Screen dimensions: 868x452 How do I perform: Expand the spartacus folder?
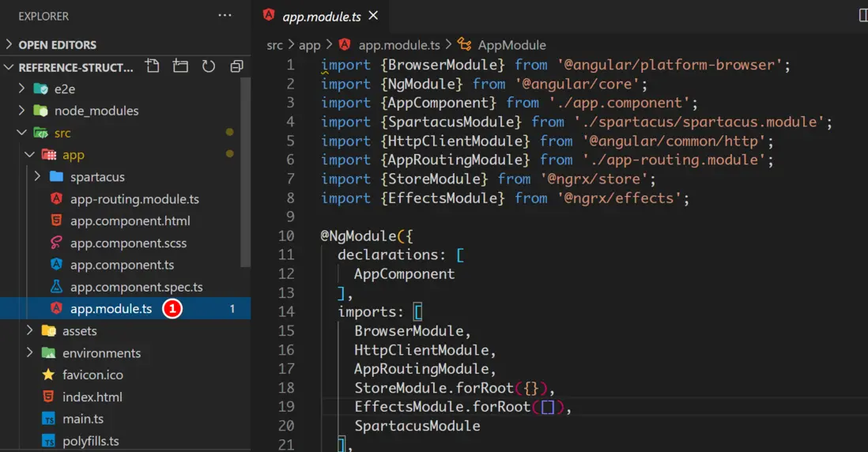tap(96, 177)
